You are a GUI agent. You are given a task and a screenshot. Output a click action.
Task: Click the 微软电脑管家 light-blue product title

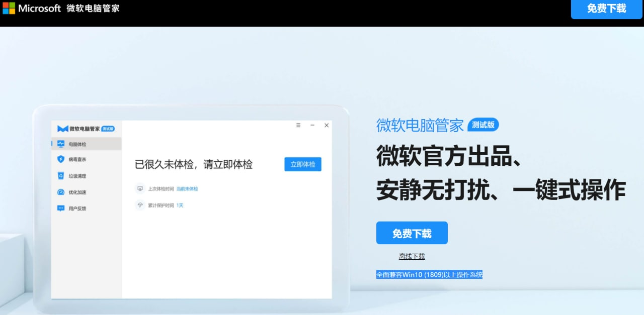click(420, 125)
